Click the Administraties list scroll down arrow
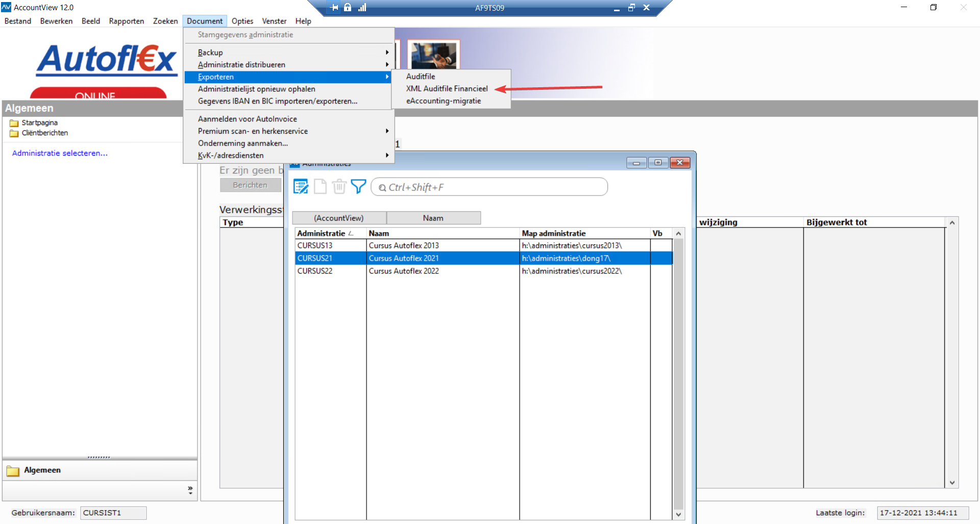Image resolution: width=980 pixels, height=524 pixels. (678, 514)
